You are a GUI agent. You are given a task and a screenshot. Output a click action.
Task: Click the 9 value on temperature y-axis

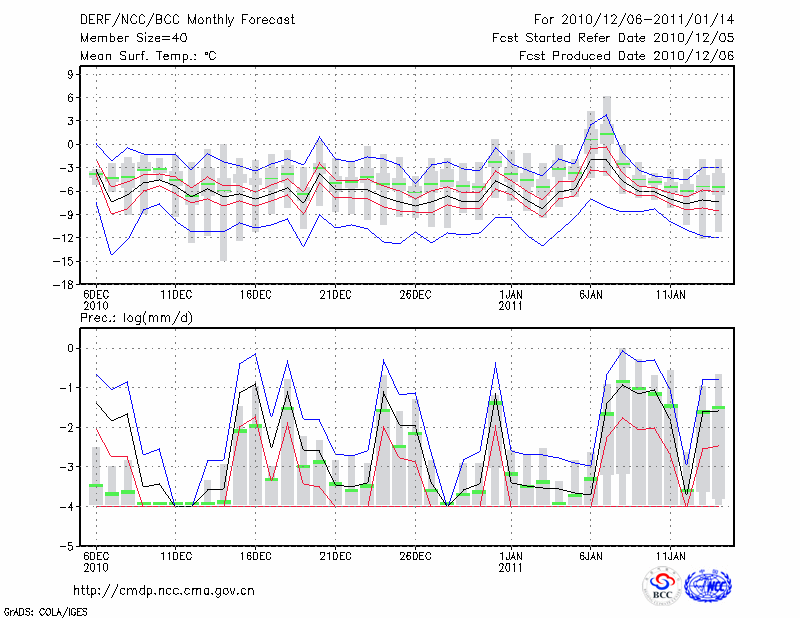click(x=70, y=74)
